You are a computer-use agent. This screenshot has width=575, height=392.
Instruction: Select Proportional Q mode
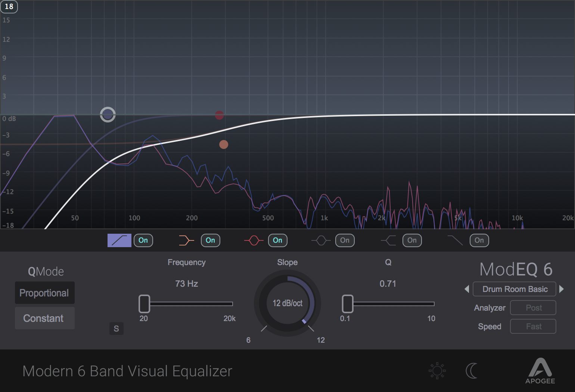44,293
